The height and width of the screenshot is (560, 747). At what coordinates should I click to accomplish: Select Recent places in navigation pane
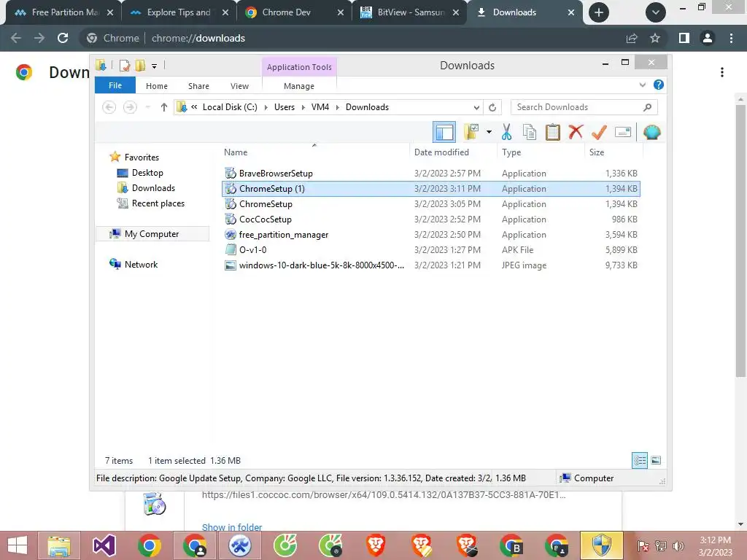tap(158, 203)
